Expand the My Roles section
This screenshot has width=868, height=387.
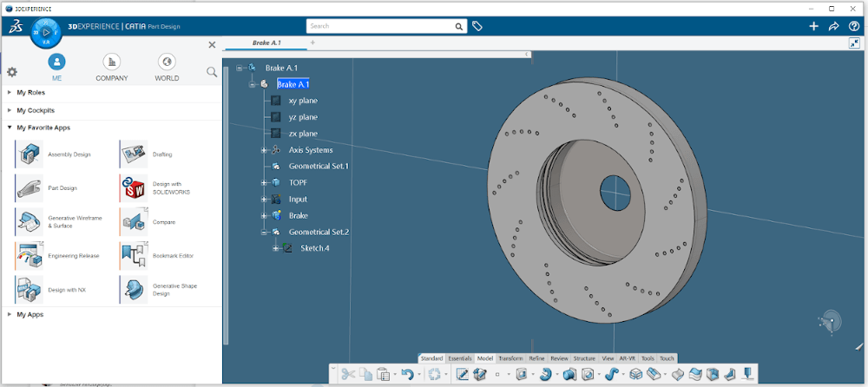tap(10, 93)
